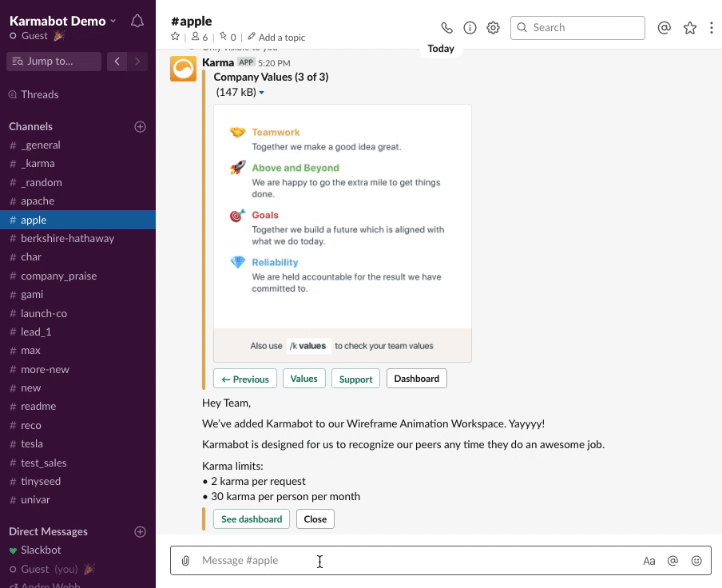The height and width of the screenshot is (588, 722).
Task: Click the Support button
Action: pyautogui.click(x=355, y=379)
